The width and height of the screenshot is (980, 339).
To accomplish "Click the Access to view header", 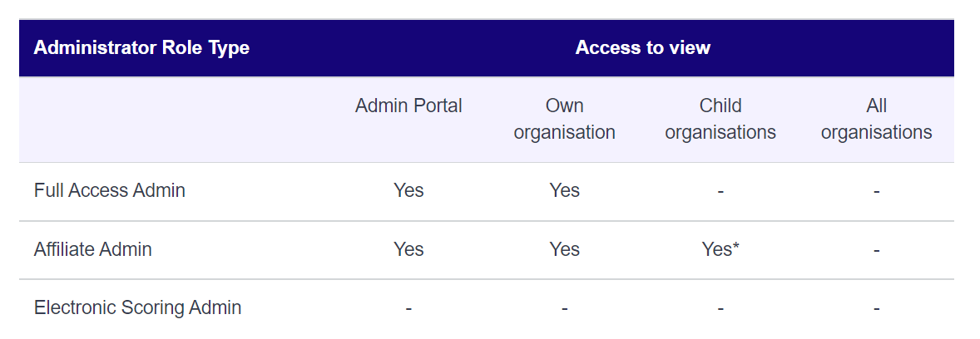I will (x=642, y=48).
